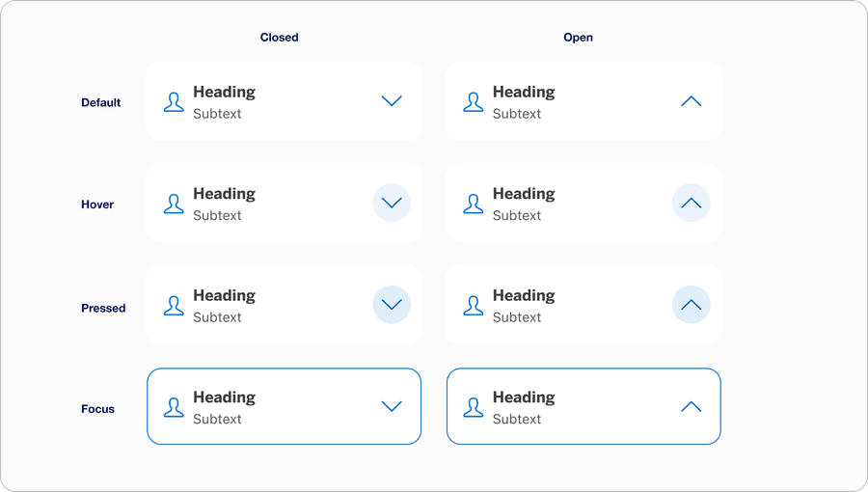Click person icon in Hover Open card
The width and height of the screenshot is (868, 492).
(x=473, y=204)
